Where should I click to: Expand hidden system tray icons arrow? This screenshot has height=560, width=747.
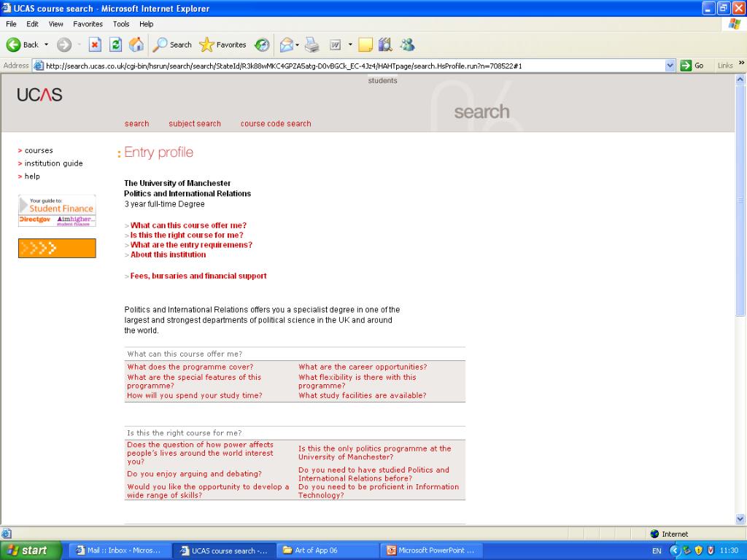(675, 551)
